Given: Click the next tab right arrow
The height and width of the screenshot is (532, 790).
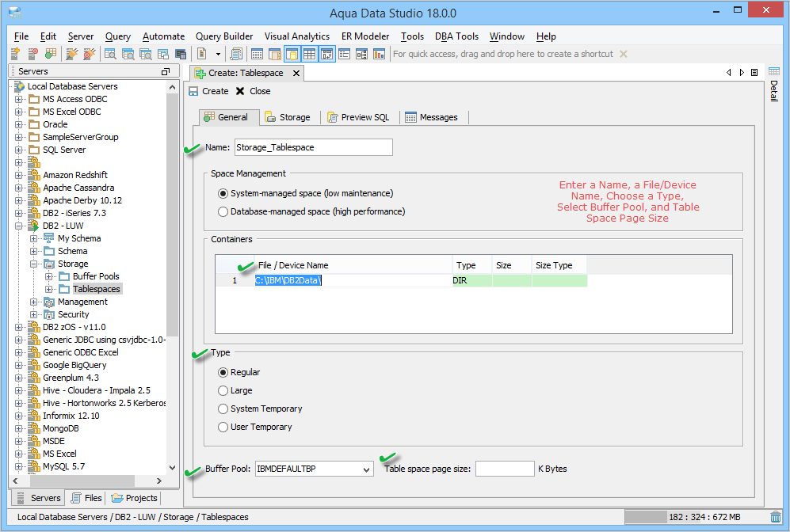Looking at the screenshot, I should [x=742, y=73].
